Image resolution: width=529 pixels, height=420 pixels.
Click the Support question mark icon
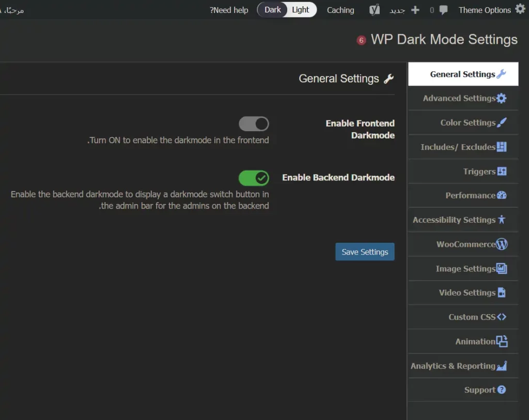pos(501,390)
